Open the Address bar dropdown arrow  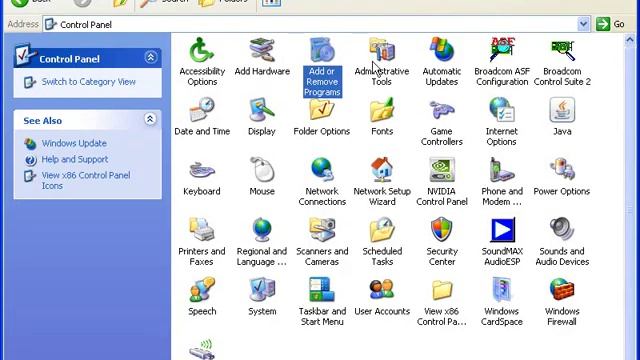(x=584, y=24)
